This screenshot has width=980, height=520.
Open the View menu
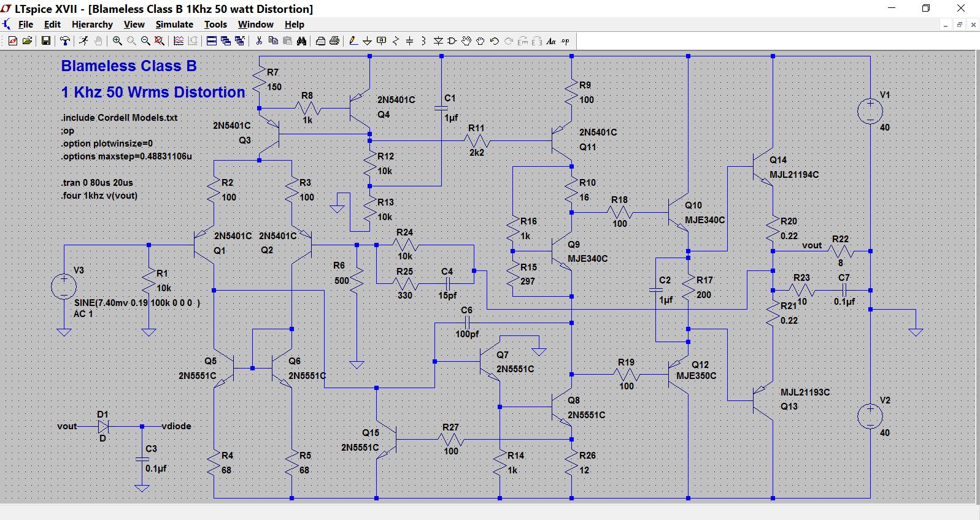coord(134,25)
